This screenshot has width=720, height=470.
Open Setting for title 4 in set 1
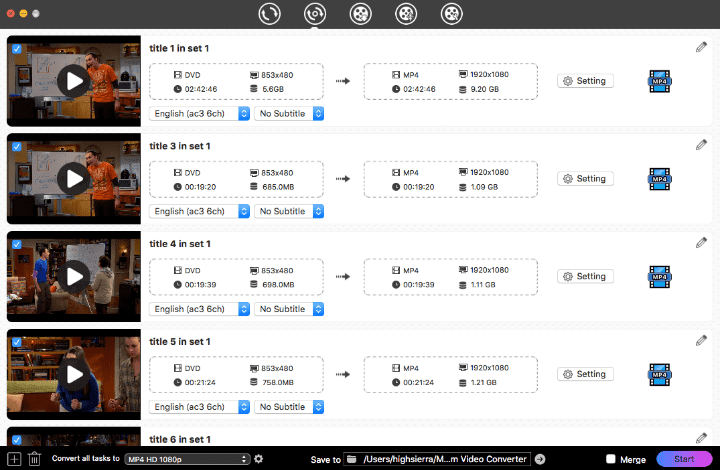[x=585, y=276]
